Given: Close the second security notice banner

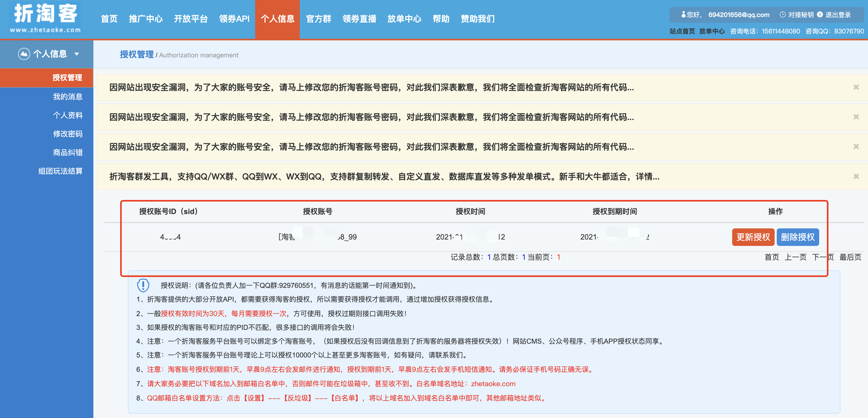Looking at the screenshot, I should (x=856, y=117).
